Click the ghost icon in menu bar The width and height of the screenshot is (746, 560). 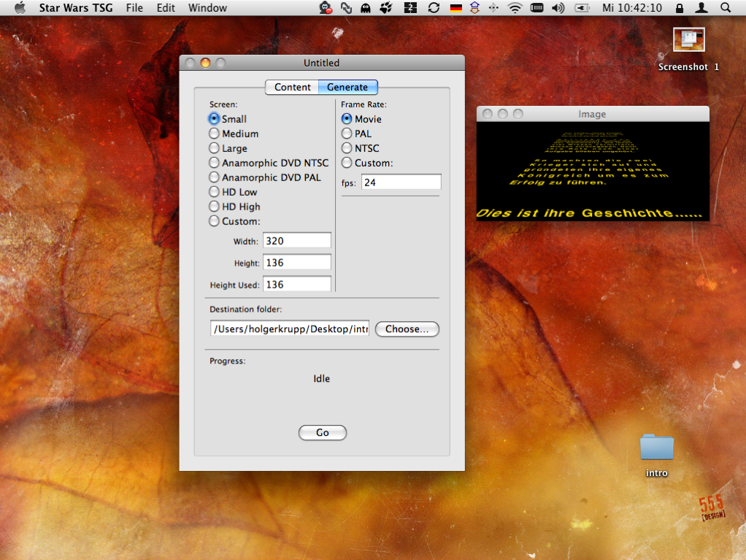pyautogui.click(x=366, y=7)
